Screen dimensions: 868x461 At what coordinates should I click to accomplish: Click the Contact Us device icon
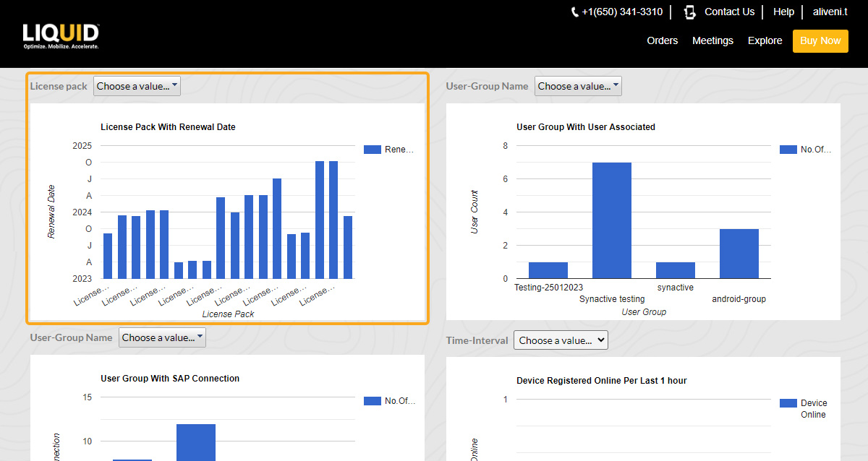690,12
